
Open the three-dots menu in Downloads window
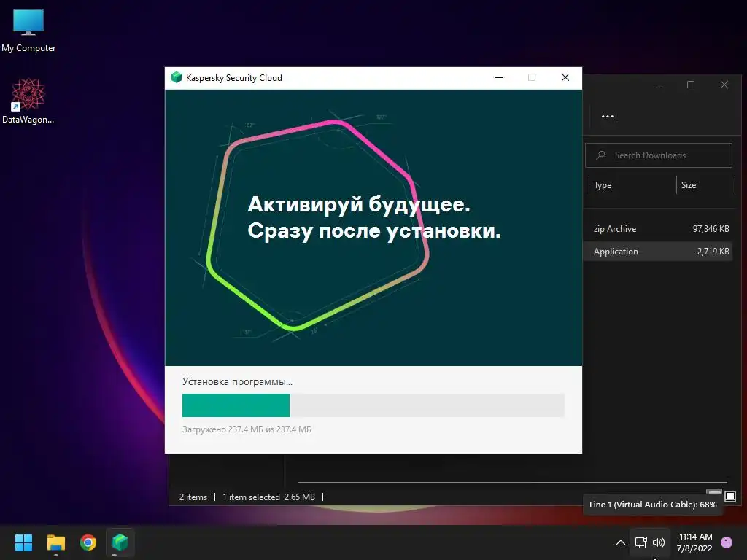click(608, 116)
